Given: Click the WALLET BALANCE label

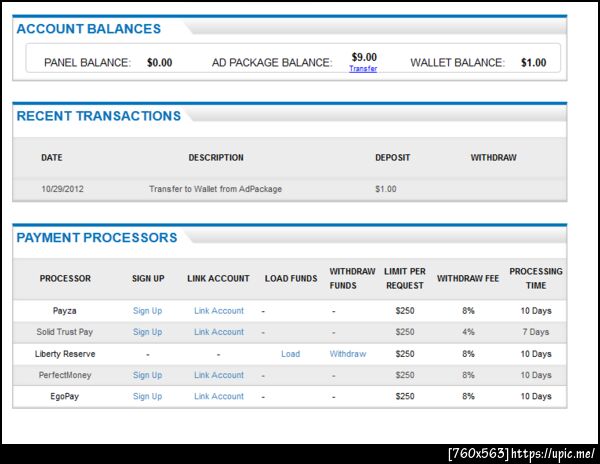Looking at the screenshot, I should point(458,62).
